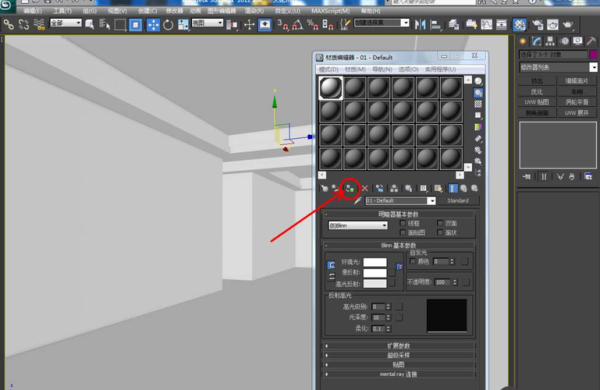Pick material with the eyedropper icon
Viewport: 600px width, 390px height.
pyautogui.click(x=358, y=201)
